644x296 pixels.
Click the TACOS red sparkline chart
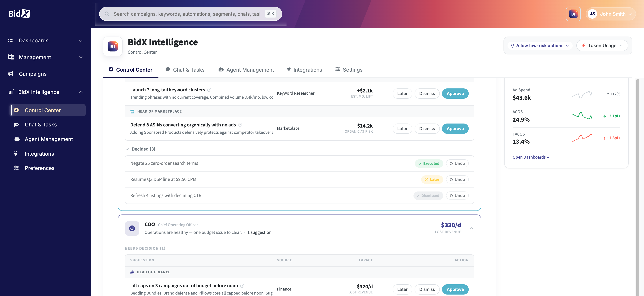point(582,138)
